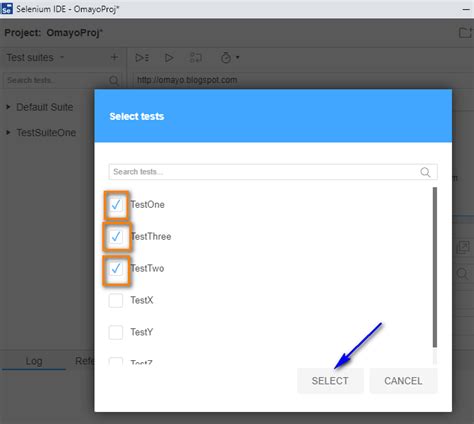The image size is (474, 424).
Task: Click the Run all tests icon
Action: pyautogui.click(x=142, y=58)
